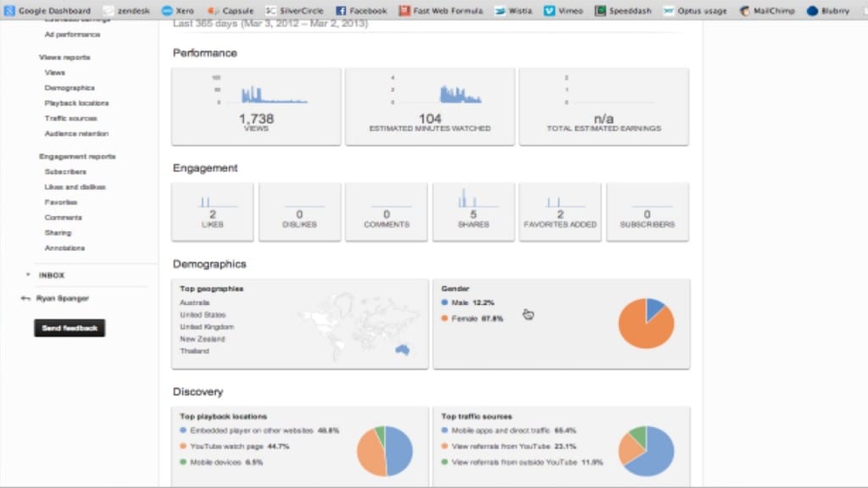Viewport: 868px width, 488px height.
Task: Select United States in top geographies
Action: click(203, 315)
